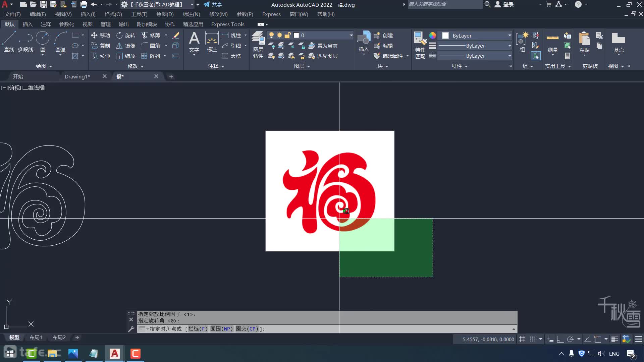This screenshot has height=362, width=644.
Task: Toggle object snap tracking in status bar
Action: pyautogui.click(x=588, y=339)
